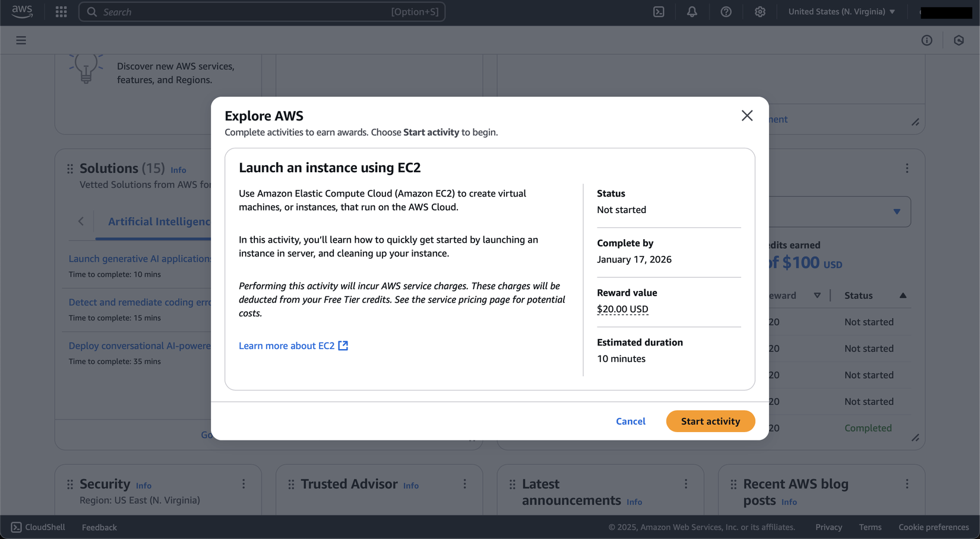Close the Explore AWS dialog
This screenshot has height=539, width=980.
point(747,116)
